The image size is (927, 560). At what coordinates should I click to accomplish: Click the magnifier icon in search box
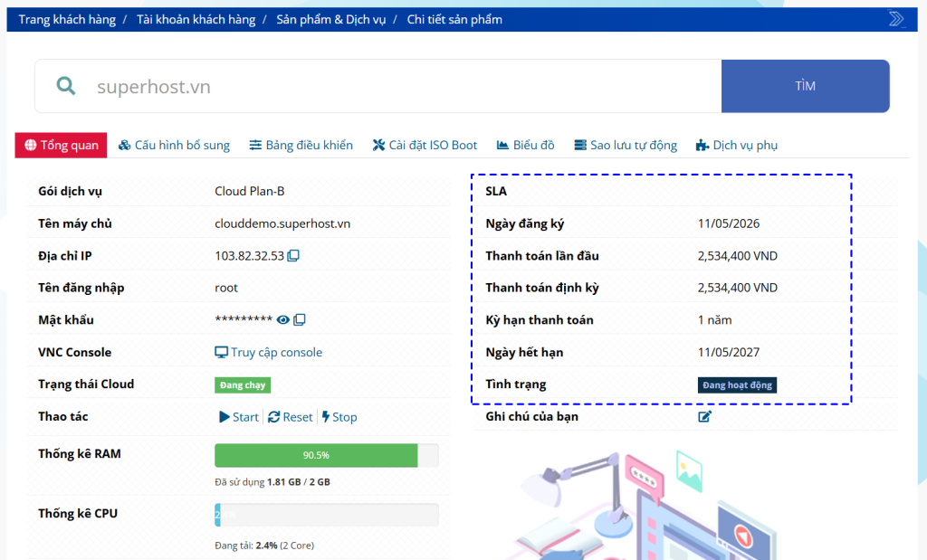point(65,86)
